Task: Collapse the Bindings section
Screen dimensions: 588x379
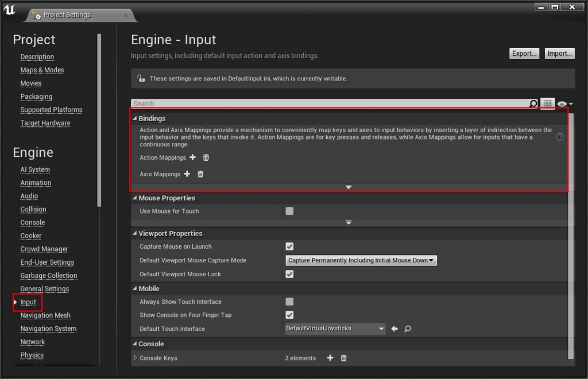Action: point(134,118)
